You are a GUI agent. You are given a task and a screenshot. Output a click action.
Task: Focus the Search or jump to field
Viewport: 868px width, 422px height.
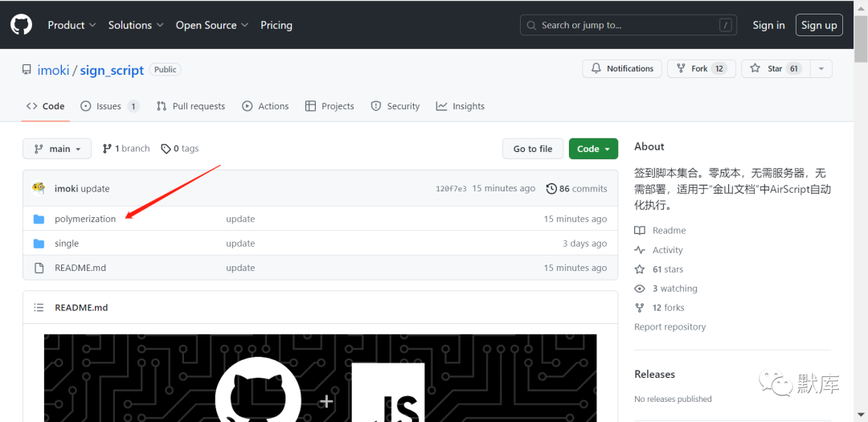pyautogui.click(x=629, y=25)
